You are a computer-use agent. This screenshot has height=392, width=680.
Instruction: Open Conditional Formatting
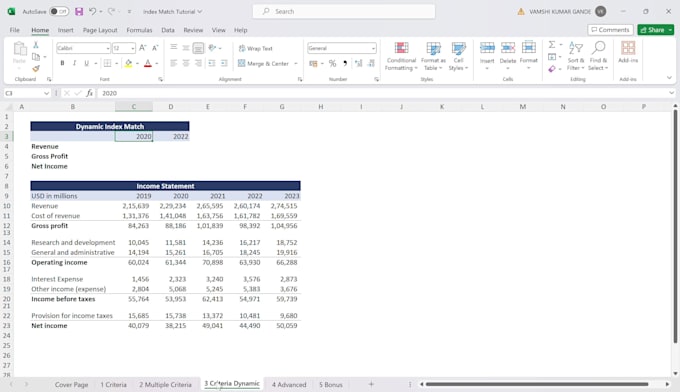coord(401,56)
